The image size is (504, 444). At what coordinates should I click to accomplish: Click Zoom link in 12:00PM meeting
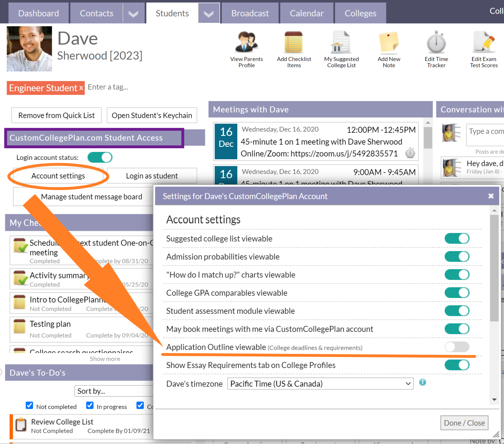click(344, 153)
